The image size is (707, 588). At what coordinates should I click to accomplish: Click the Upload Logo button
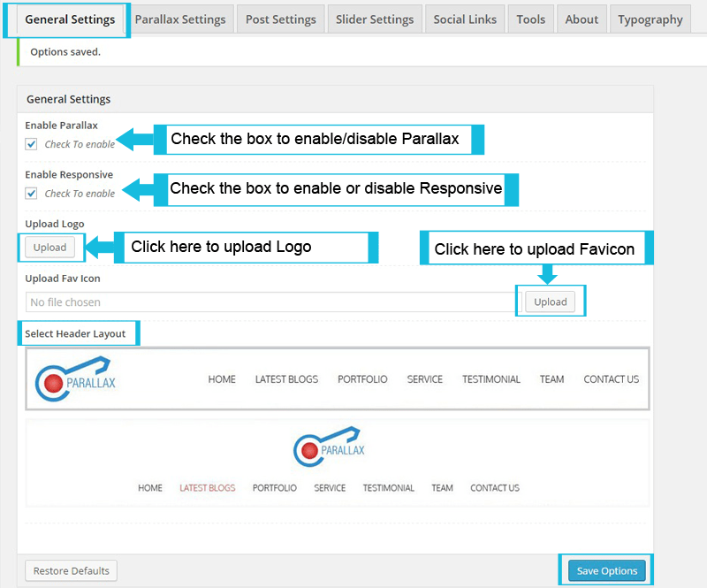(x=50, y=248)
